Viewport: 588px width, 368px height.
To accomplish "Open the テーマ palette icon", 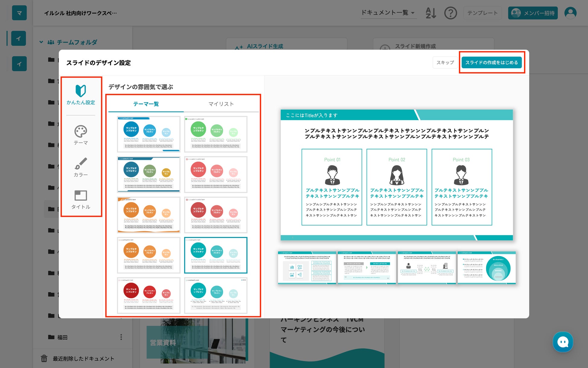I will coord(81,132).
